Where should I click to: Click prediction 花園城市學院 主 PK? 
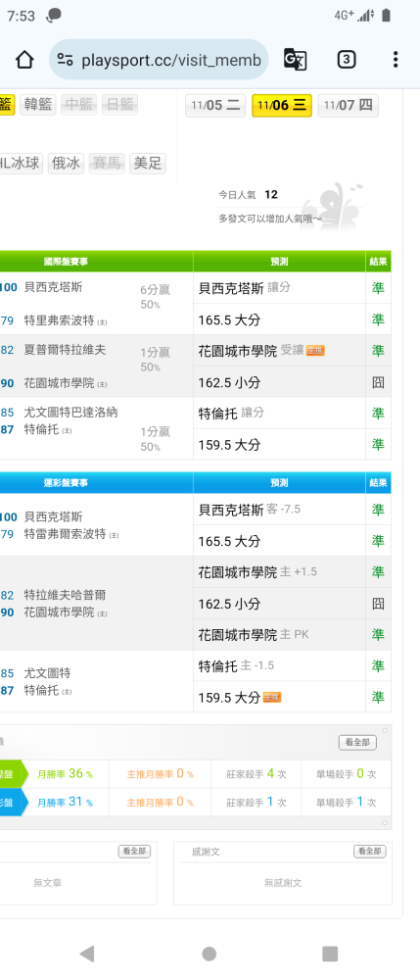pos(254,635)
